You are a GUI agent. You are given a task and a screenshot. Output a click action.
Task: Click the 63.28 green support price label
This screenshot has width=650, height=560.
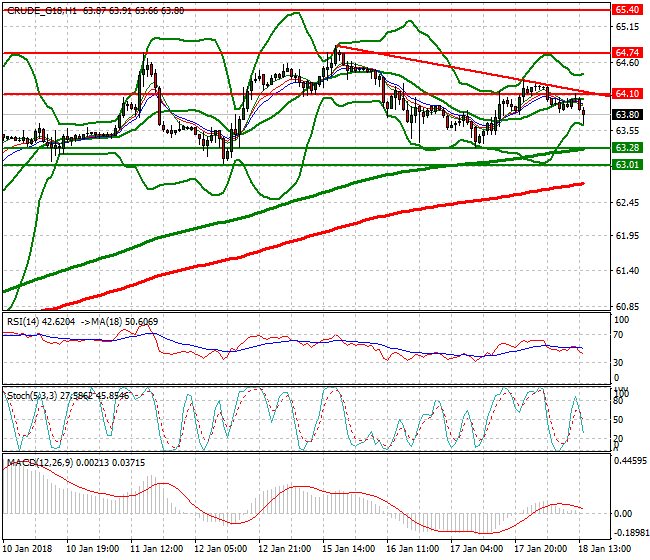coord(627,148)
